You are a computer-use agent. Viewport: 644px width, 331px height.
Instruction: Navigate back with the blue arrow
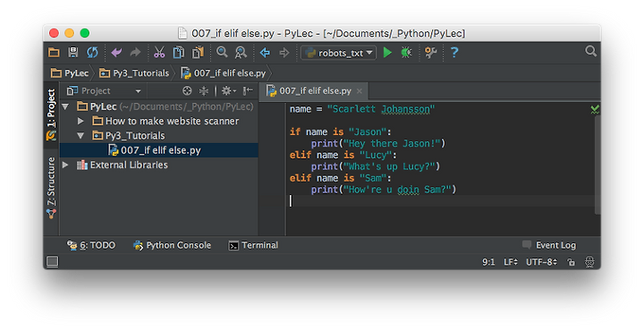point(265,53)
